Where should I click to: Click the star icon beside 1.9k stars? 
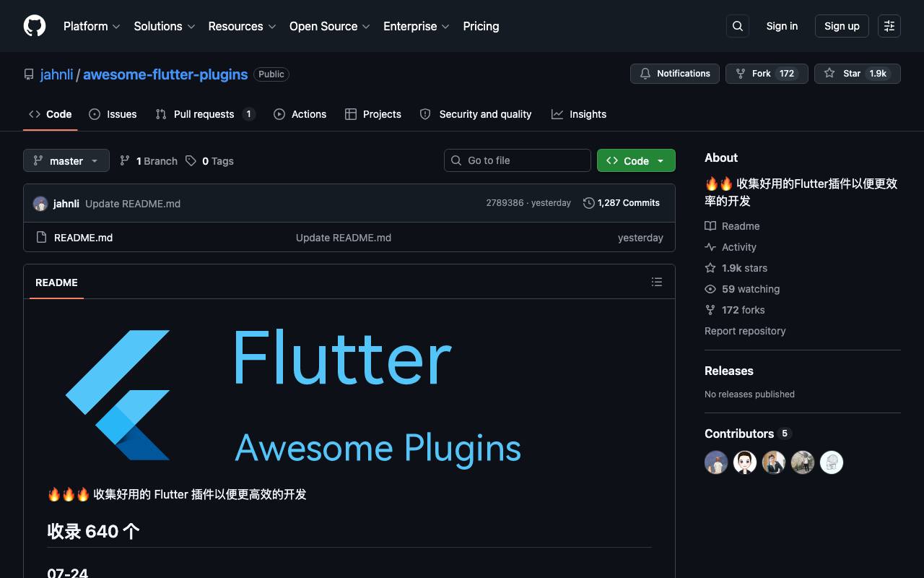pos(710,268)
